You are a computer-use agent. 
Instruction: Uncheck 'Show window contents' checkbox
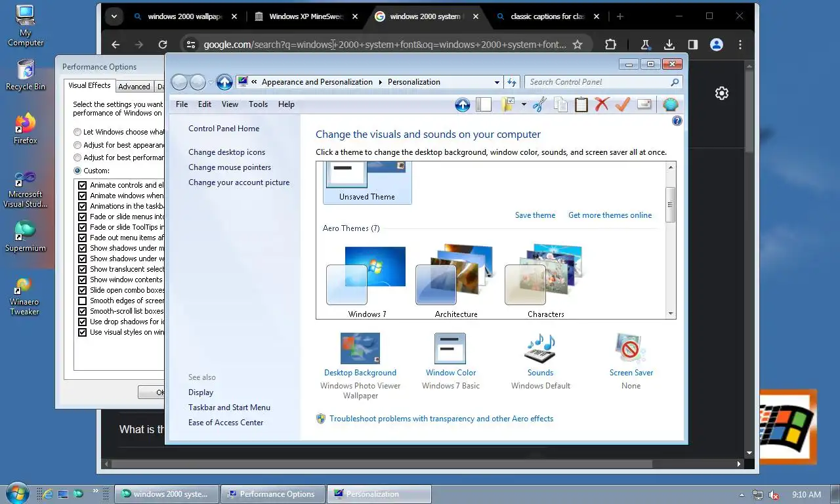[x=83, y=280]
